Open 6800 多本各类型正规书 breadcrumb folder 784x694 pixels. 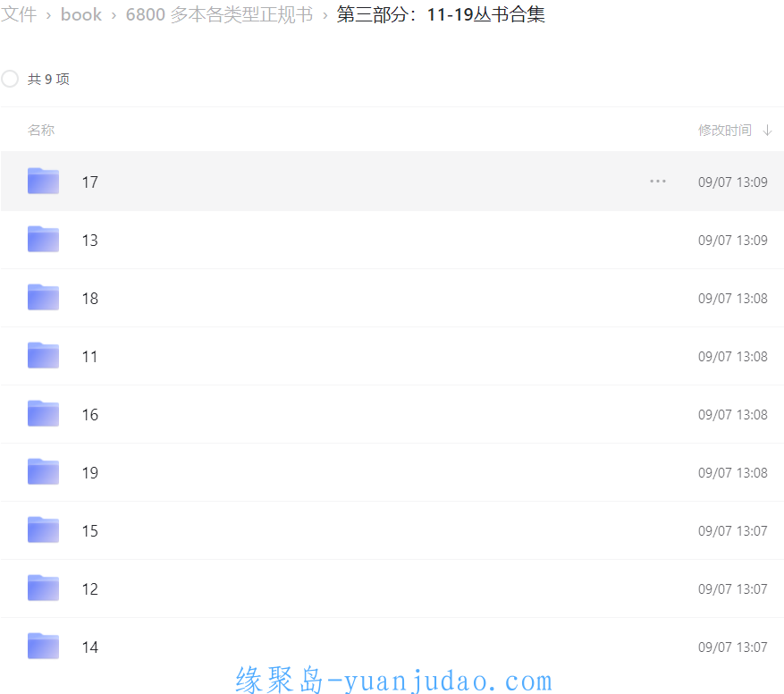pos(219,15)
